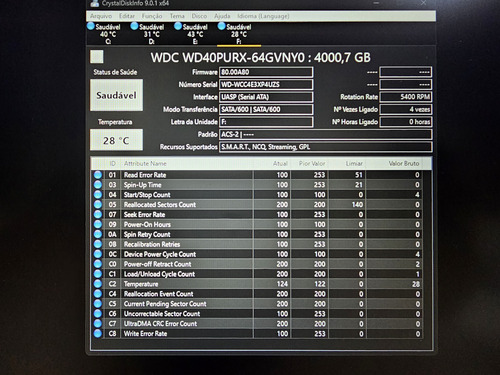500x375 pixels.
Task: Click the Valor Bruto column header
Action: [x=404, y=163]
